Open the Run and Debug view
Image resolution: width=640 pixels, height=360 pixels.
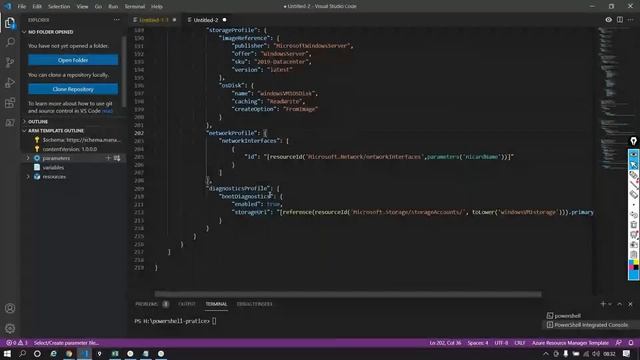(x=10, y=82)
